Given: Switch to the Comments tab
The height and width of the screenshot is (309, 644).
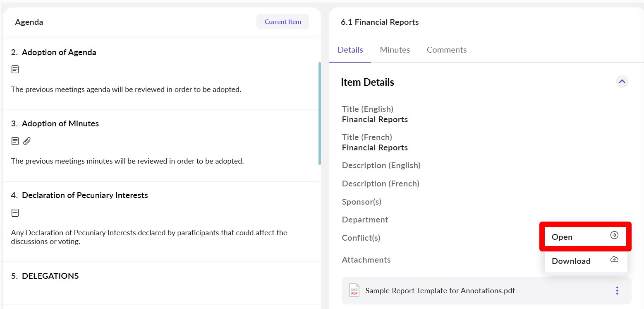Looking at the screenshot, I should point(446,50).
